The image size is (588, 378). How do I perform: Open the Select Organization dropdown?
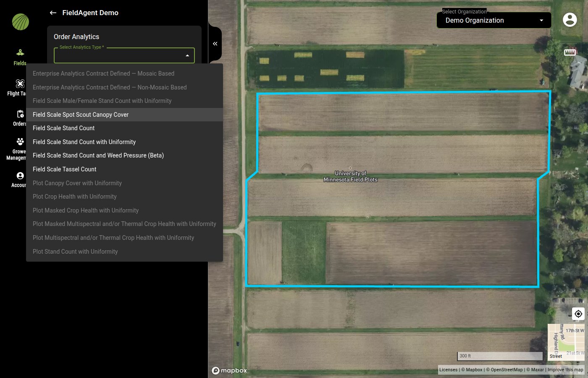tap(494, 20)
